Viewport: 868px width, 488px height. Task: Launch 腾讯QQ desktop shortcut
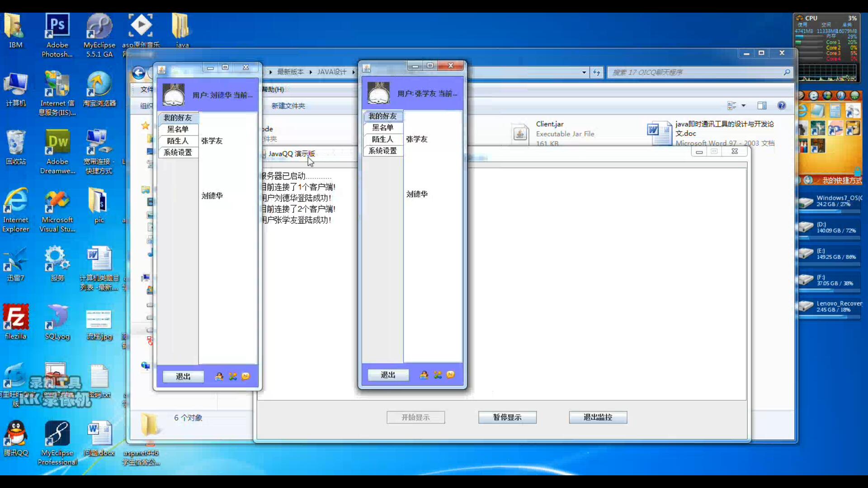coord(16,438)
